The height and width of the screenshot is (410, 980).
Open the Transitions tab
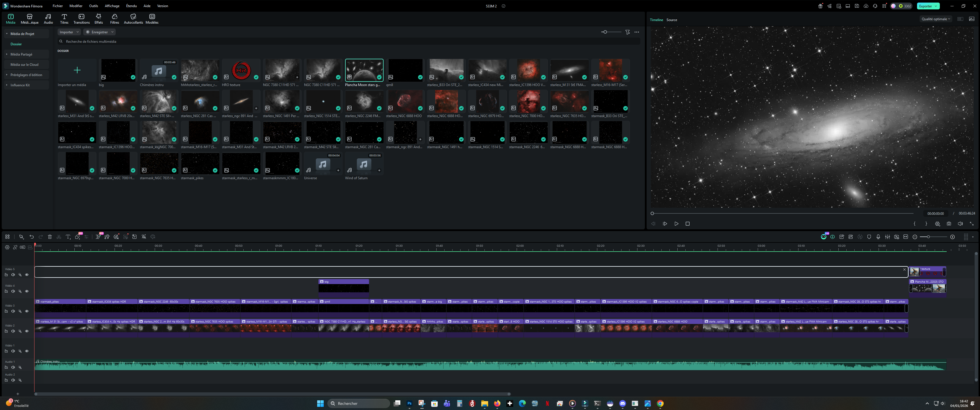click(x=82, y=19)
